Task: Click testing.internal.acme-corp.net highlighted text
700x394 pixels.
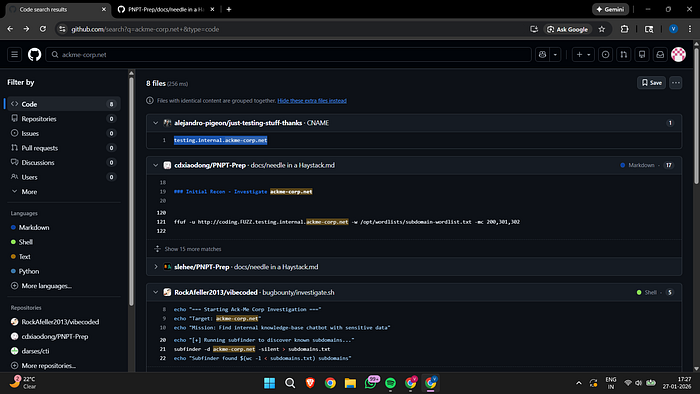Action: [x=221, y=140]
